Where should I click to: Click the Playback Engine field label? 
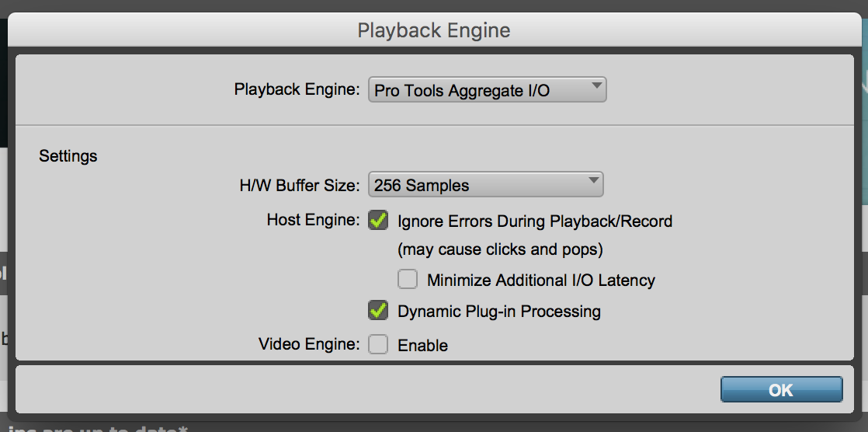click(297, 90)
